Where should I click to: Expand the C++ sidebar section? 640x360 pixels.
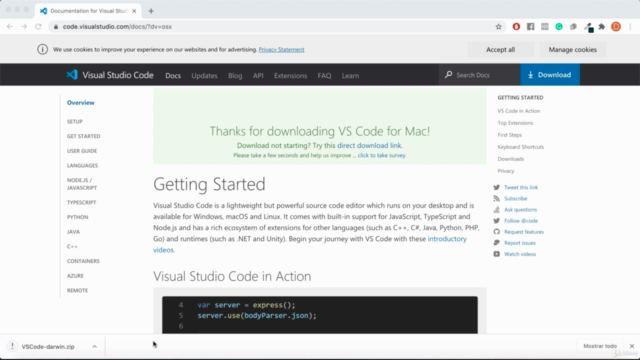point(72,247)
